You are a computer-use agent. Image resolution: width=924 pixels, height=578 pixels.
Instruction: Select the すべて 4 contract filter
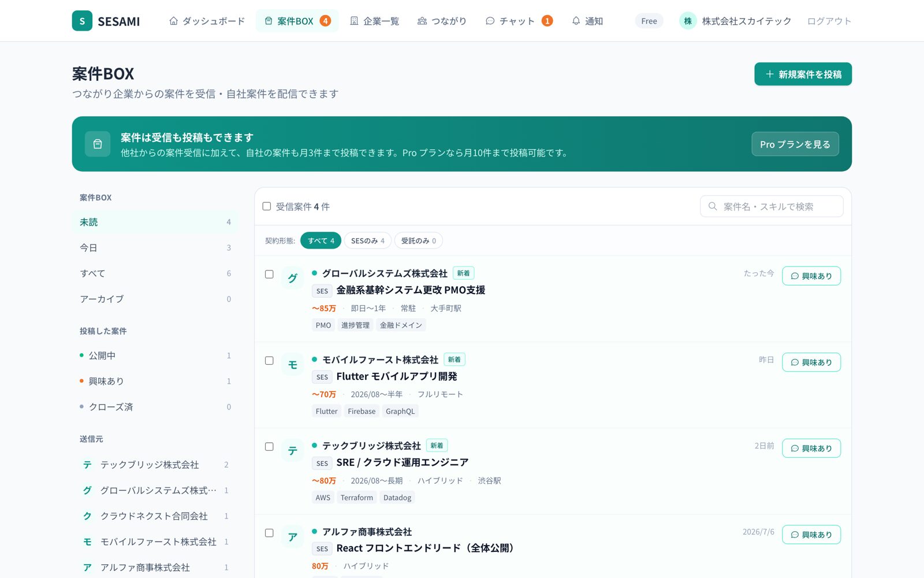321,240
